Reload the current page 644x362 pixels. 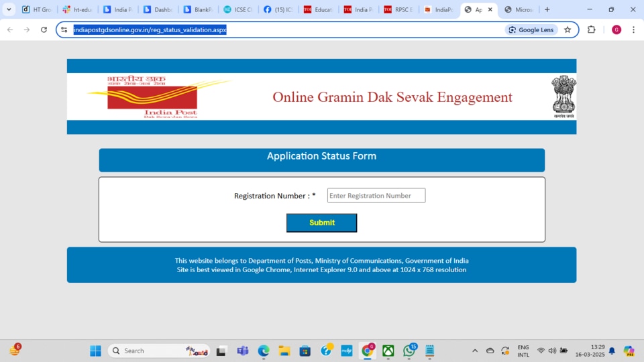[x=44, y=29]
